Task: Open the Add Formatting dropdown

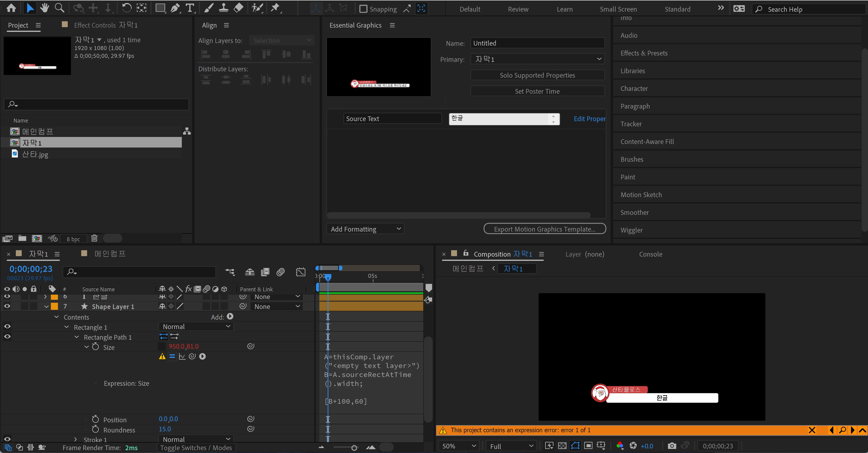Action: [365, 229]
